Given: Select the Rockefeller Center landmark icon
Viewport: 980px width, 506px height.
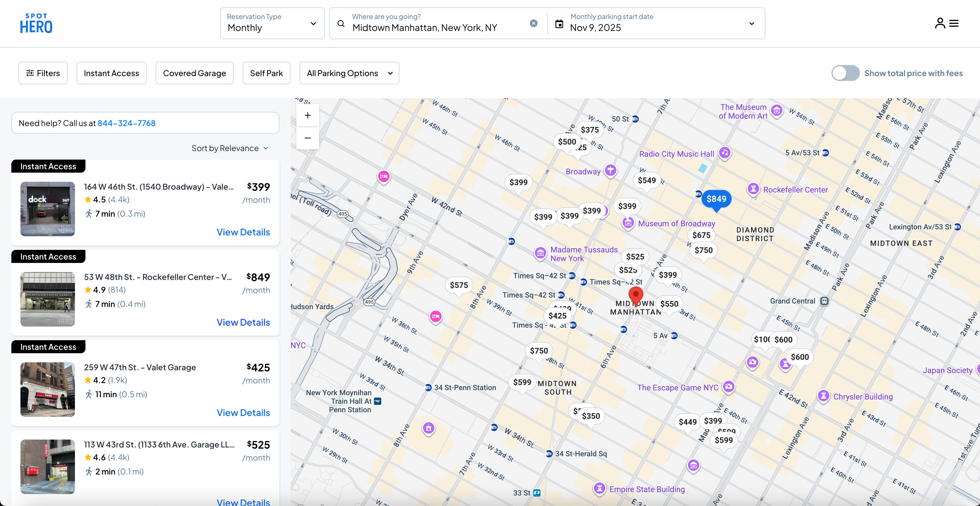Looking at the screenshot, I should pos(753,189).
